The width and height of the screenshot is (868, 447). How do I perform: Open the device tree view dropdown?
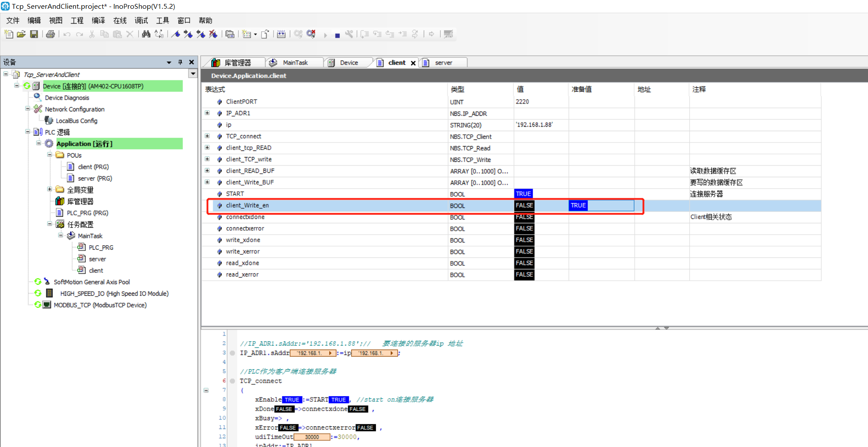tap(193, 74)
